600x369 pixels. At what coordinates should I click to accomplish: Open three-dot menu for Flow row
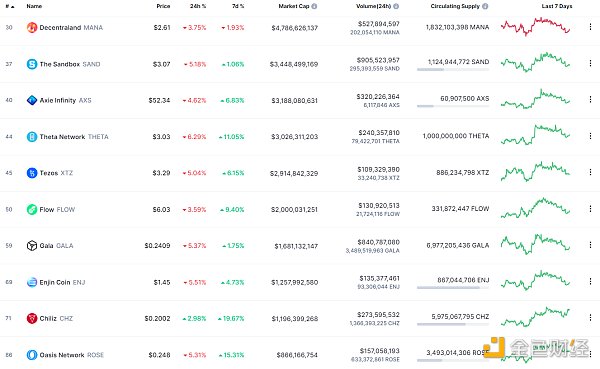tap(590, 209)
